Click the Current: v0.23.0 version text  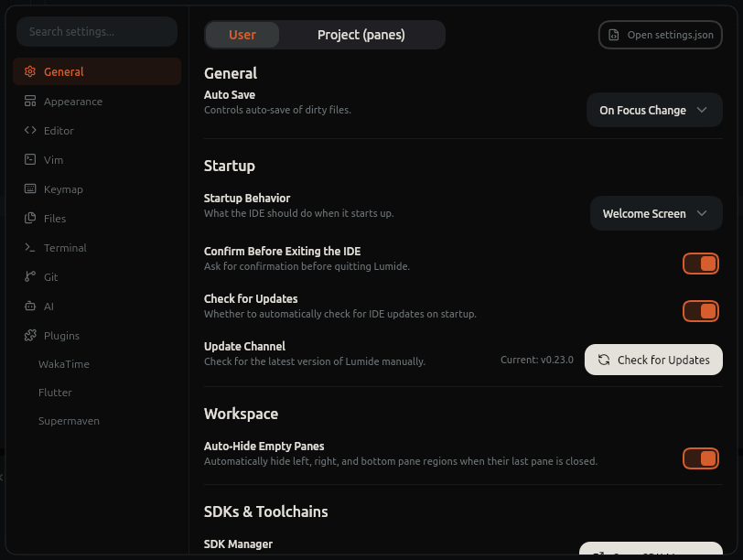[537, 360]
